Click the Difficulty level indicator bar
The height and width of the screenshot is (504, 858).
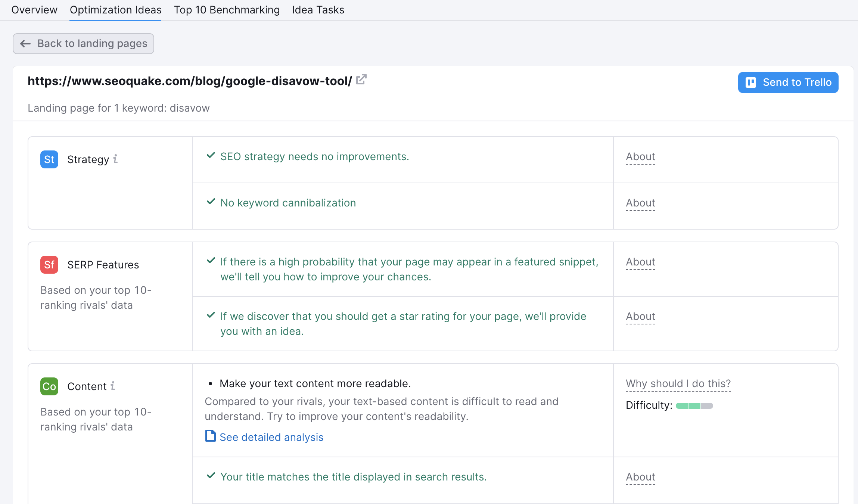[694, 406]
